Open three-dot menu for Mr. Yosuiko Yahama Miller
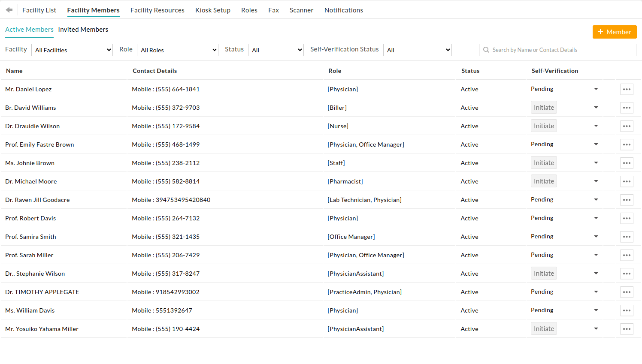Screen dimensions: 642x364 click(627, 329)
